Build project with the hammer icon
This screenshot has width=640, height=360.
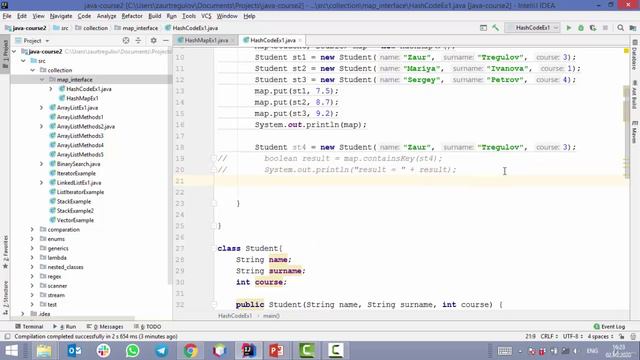[x=496, y=28]
